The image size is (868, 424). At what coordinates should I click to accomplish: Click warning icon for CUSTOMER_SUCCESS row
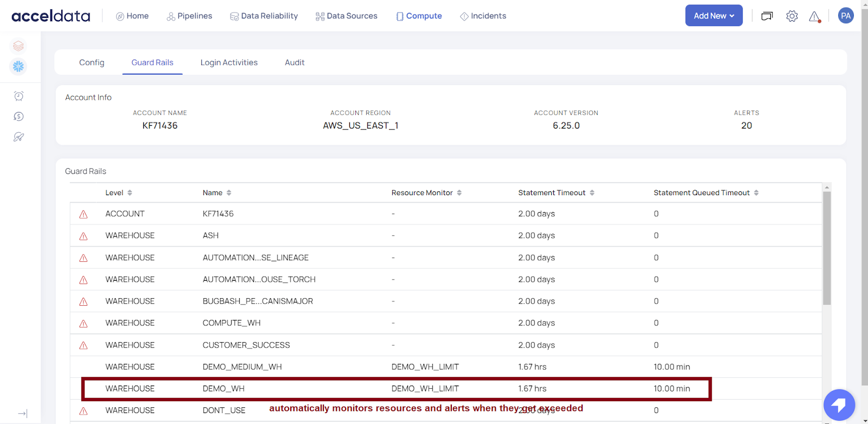point(84,345)
